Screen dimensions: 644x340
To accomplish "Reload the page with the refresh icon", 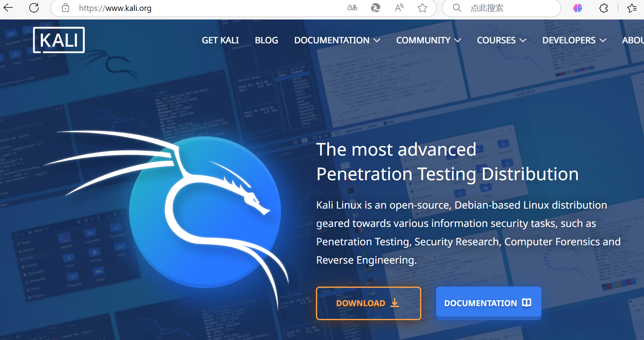I will [x=34, y=8].
